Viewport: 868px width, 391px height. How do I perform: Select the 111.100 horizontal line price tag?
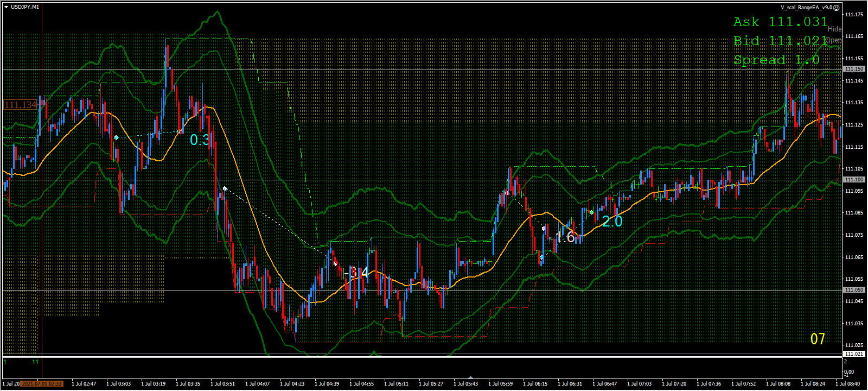tap(854, 180)
